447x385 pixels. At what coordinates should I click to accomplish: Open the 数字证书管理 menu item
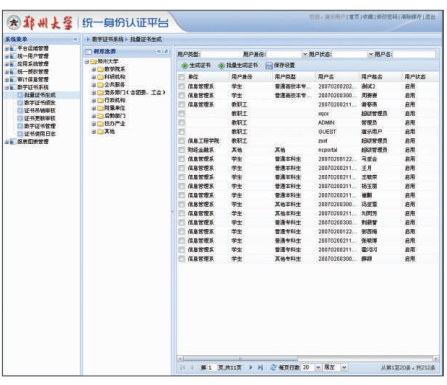click(x=40, y=126)
